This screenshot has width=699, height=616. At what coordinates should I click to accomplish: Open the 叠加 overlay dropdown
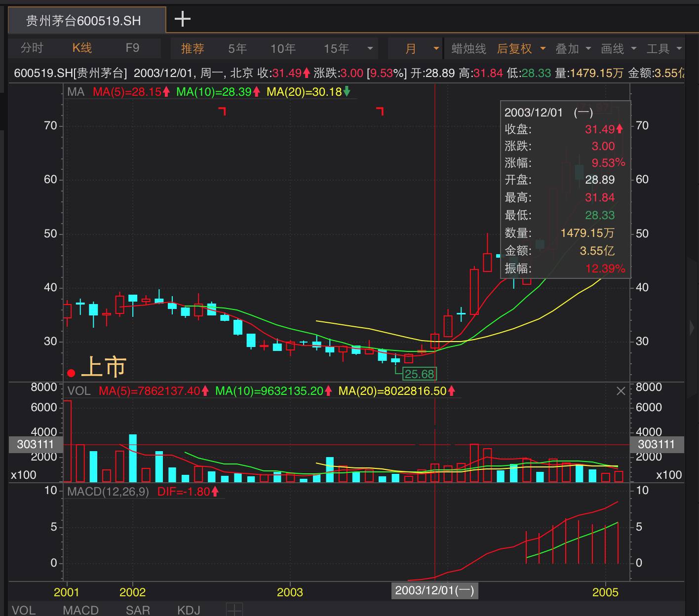(573, 48)
